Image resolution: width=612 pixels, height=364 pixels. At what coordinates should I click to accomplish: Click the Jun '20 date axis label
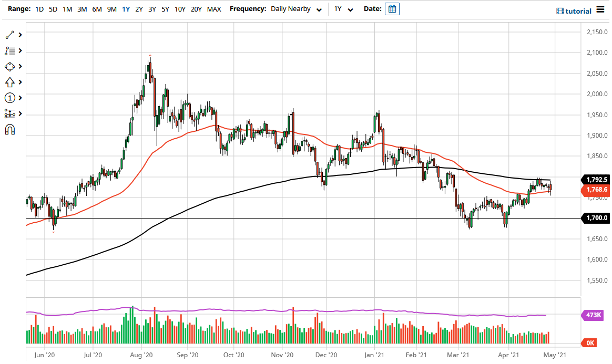point(45,355)
